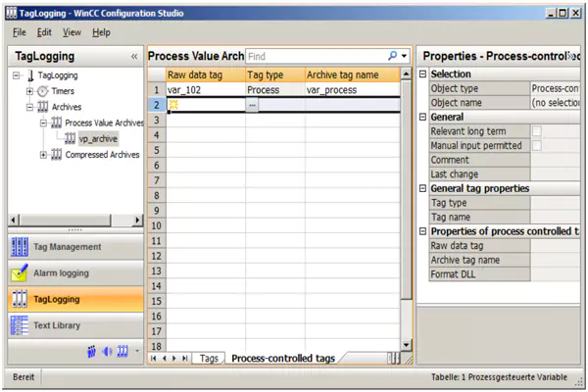Select row header number 5

[x=157, y=150]
